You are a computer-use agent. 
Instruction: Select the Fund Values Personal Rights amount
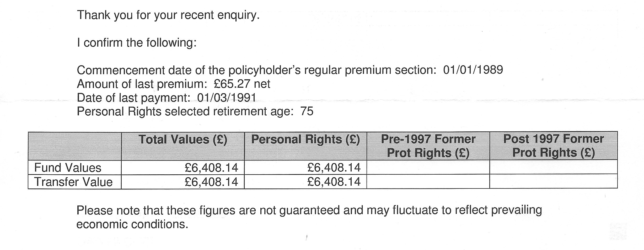click(x=334, y=168)
